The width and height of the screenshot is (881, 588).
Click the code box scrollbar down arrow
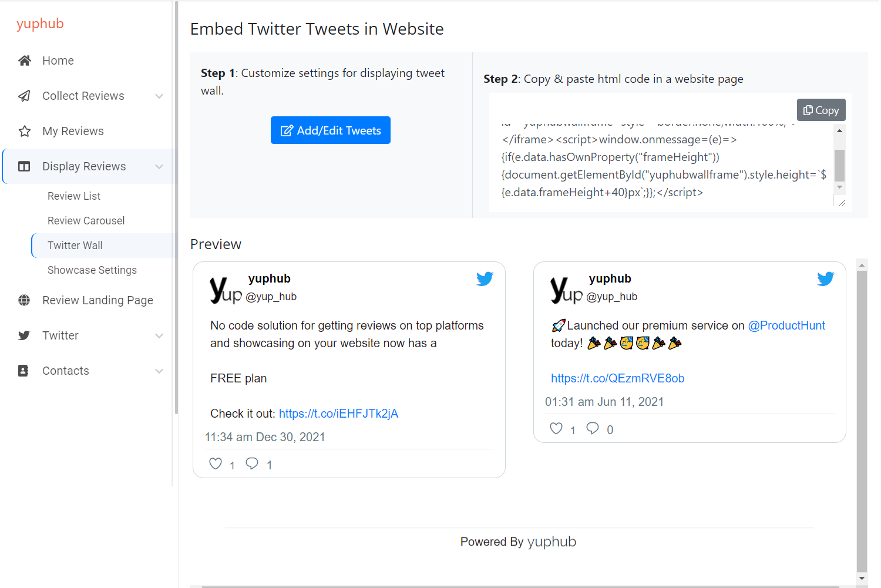840,187
